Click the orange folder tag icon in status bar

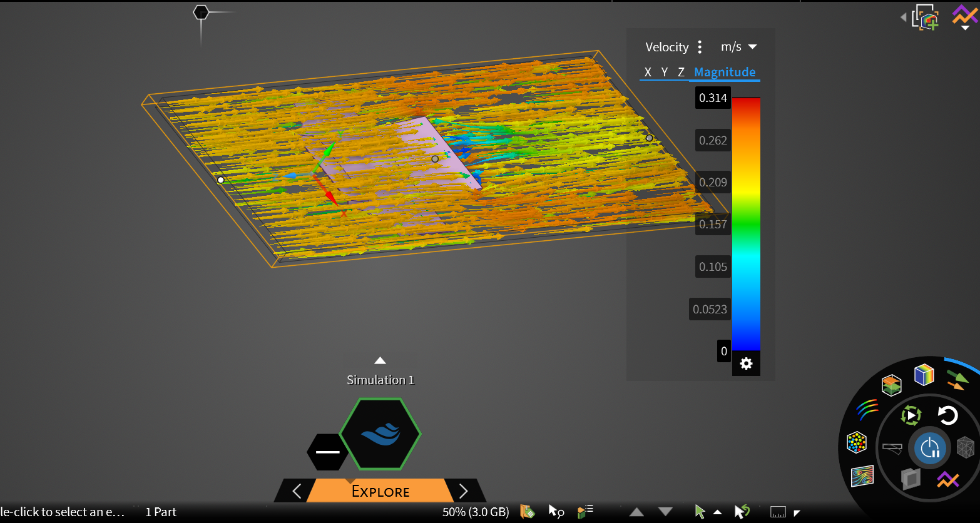[x=528, y=512]
